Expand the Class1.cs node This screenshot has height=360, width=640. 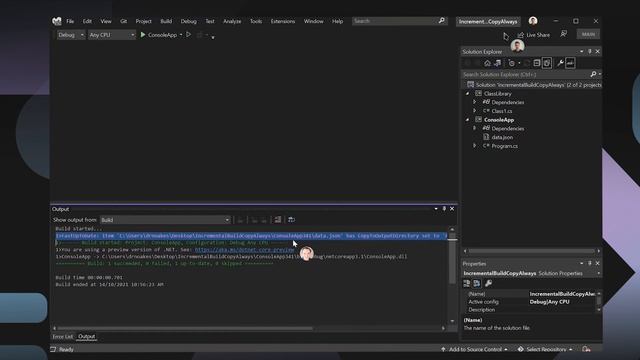(x=474, y=111)
